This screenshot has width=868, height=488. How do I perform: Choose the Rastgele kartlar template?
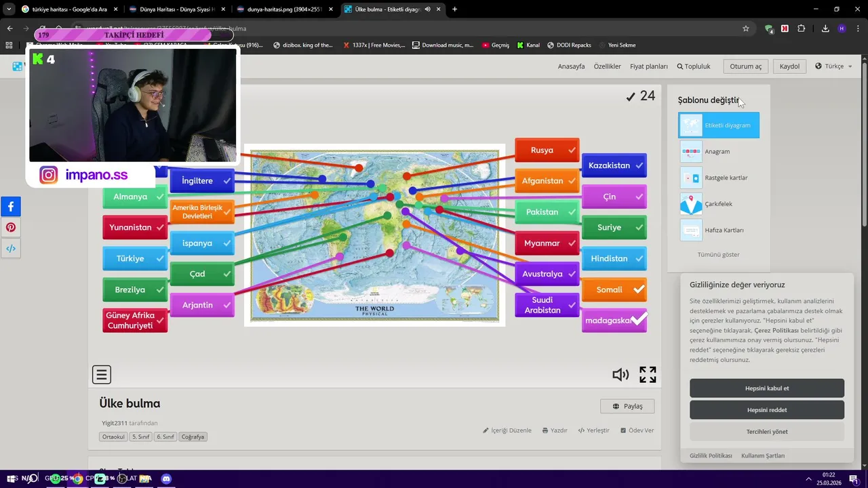(719, 178)
